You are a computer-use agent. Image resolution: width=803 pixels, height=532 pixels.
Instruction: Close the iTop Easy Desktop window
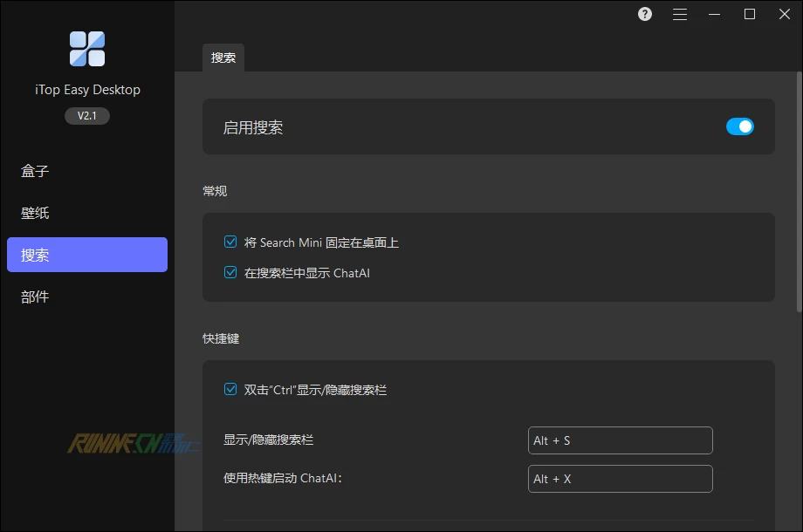coord(784,14)
